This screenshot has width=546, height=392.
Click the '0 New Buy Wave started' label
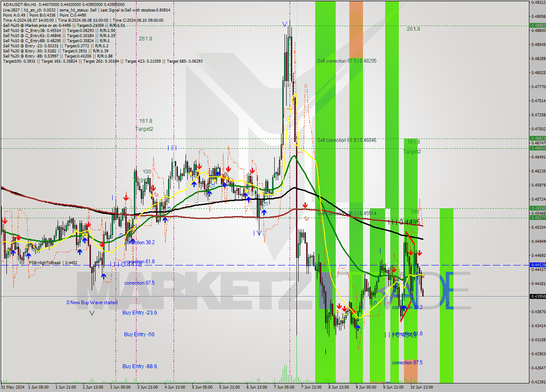[x=92, y=303]
